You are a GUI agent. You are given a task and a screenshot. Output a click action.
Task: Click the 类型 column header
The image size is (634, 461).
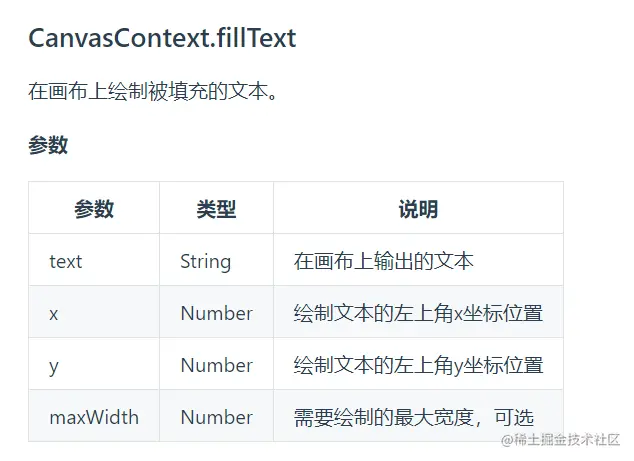click(216, 209)
